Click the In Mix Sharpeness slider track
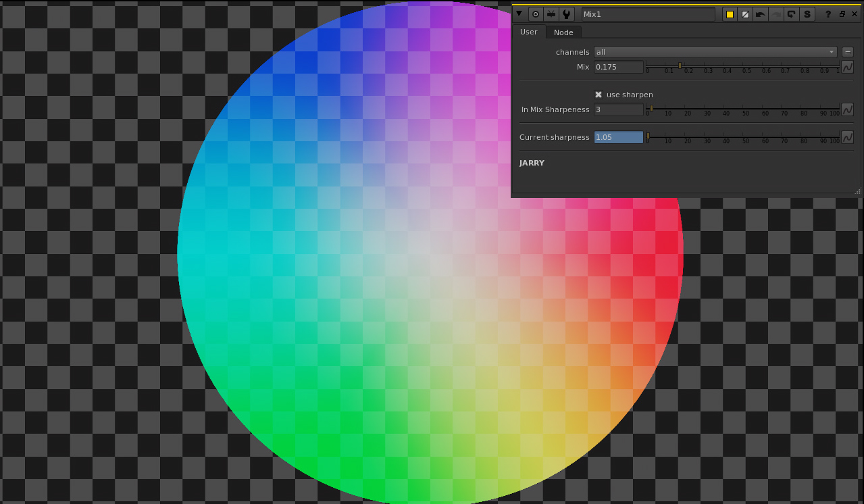This screenshot has width=864, height=504. point(743,109)
